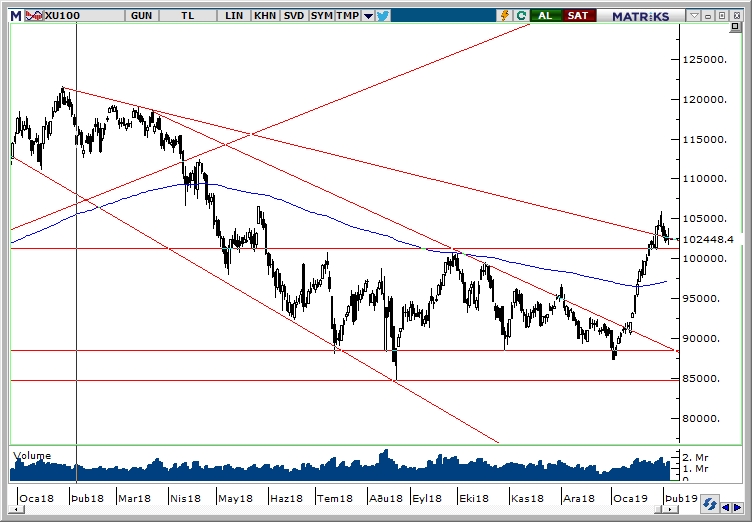Click the Oca18 date label
Viewport: 752px width, 522px height.
36,498
